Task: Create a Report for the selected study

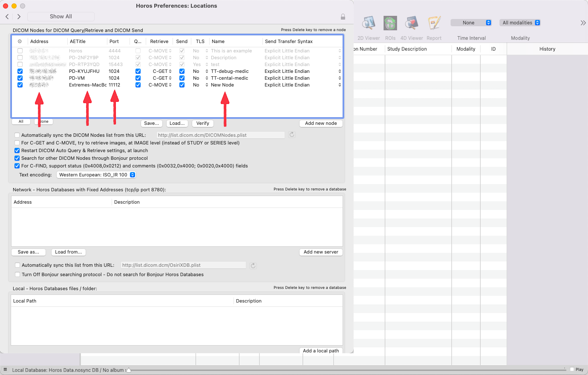Action: click(x=434, y=23)
